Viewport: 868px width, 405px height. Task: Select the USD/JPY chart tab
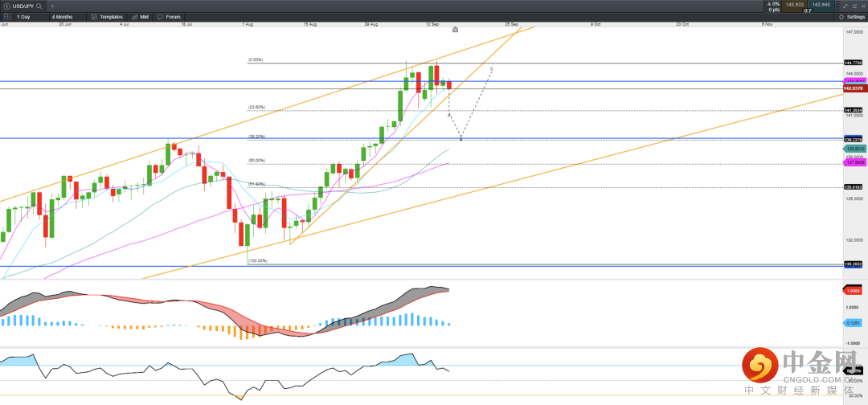(18, 6)
